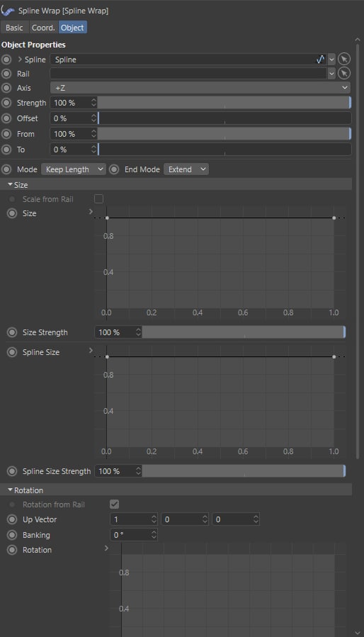Click the Spline Wrap deformer icon in header
The width and height of the screenshot is (364, 637).
click(8, 11)
